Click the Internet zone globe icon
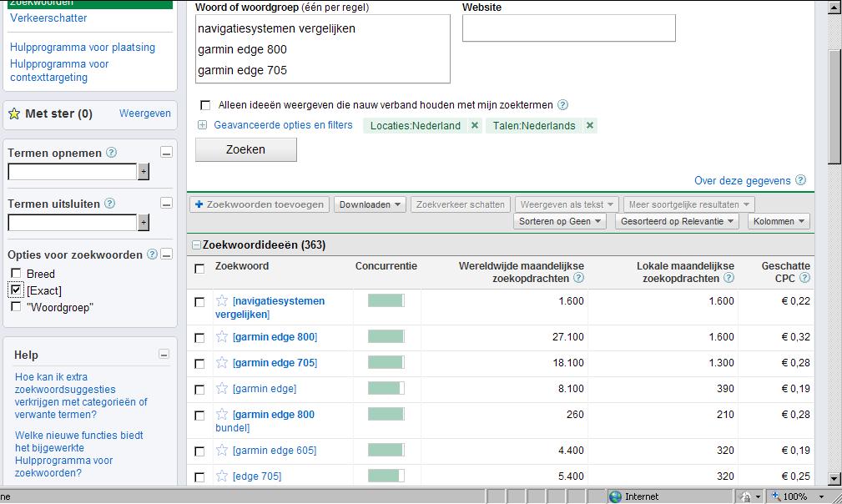 (x=615, y=496)
